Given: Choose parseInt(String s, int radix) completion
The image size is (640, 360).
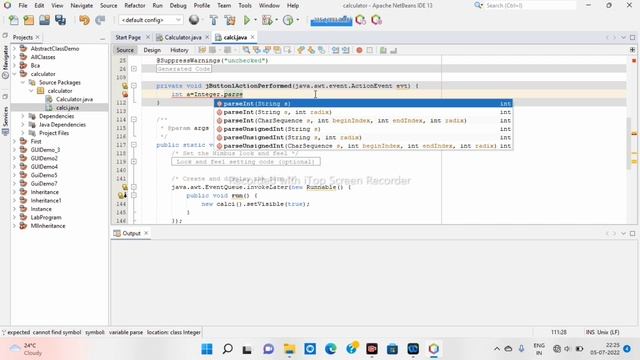Looking at the screenshot, I should click(x=363, y=112).
